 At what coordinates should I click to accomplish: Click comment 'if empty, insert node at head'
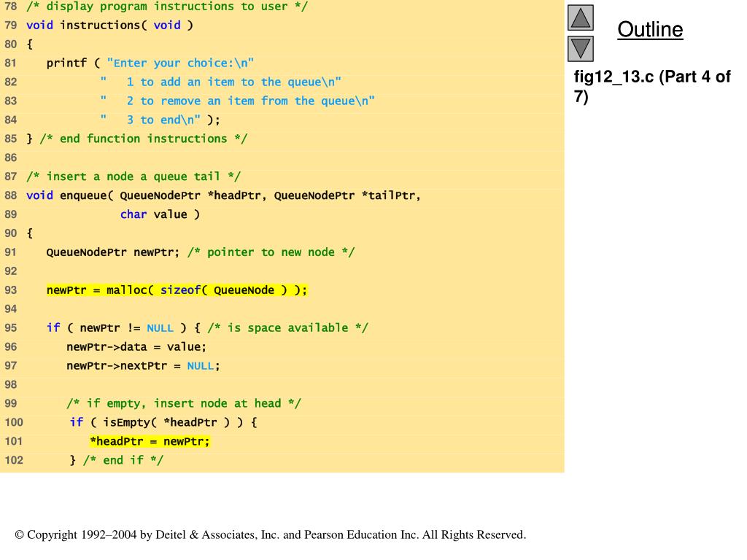click(x=184, y=403)
